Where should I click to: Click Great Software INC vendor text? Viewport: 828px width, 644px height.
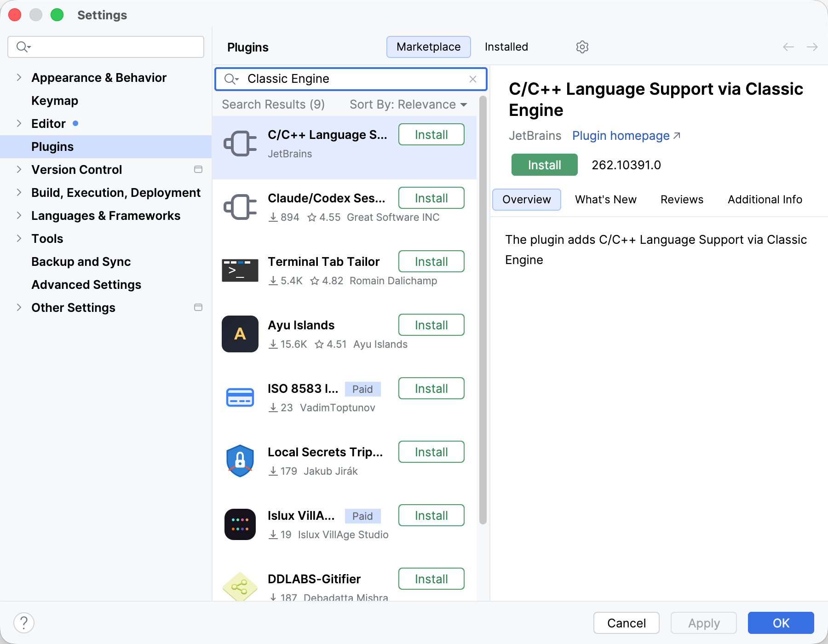click(393, 217)
